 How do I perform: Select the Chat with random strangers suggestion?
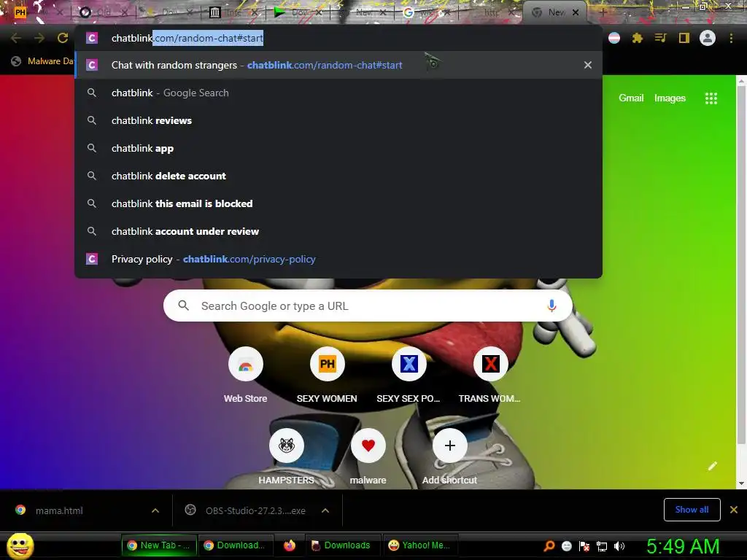[x=338, y=65]
